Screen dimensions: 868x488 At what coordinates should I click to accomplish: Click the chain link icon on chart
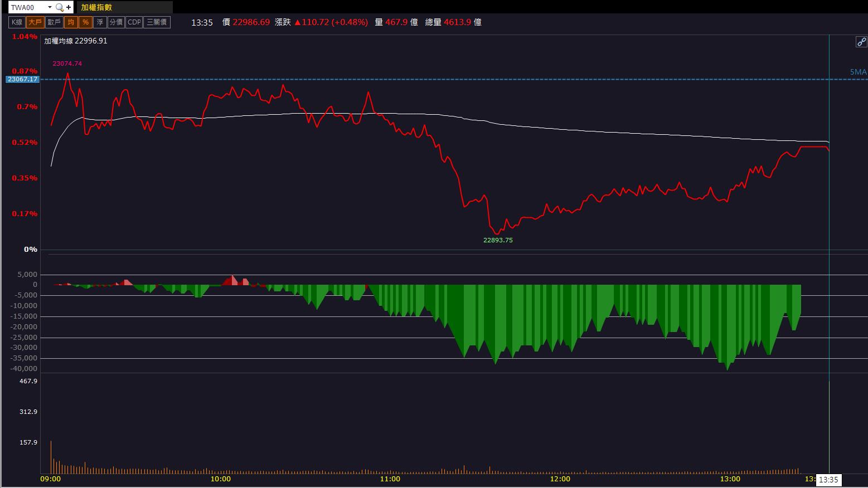861,42
